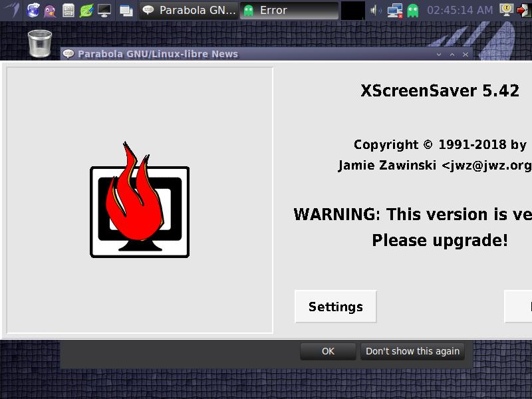
Task: Close the Parabola News window
Action: click(x=465, y=55)
